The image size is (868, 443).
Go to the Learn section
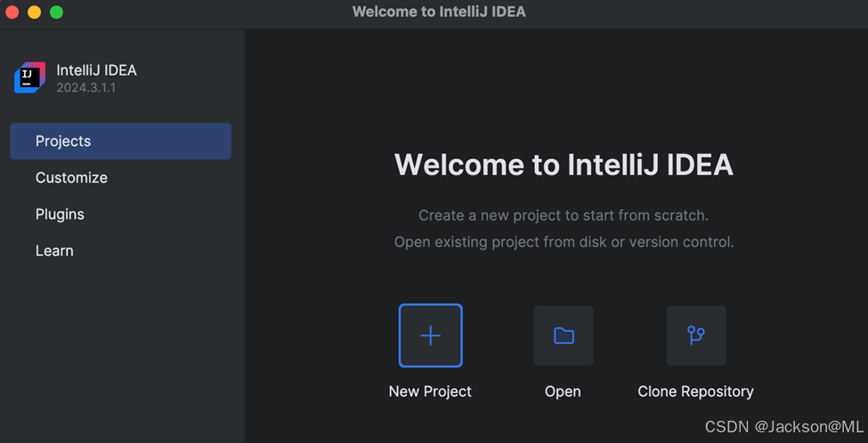pyautogui.click(x=54, y=251)
